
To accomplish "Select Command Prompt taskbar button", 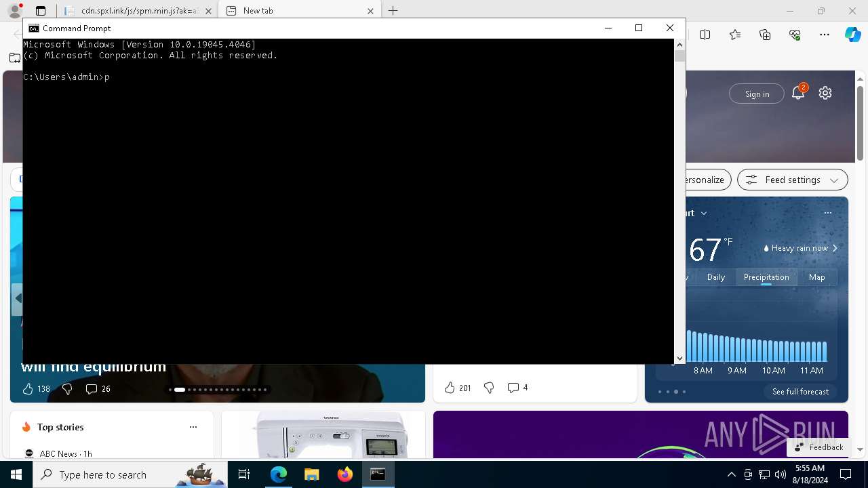I will pyautogui.click(x=378, y=474).
